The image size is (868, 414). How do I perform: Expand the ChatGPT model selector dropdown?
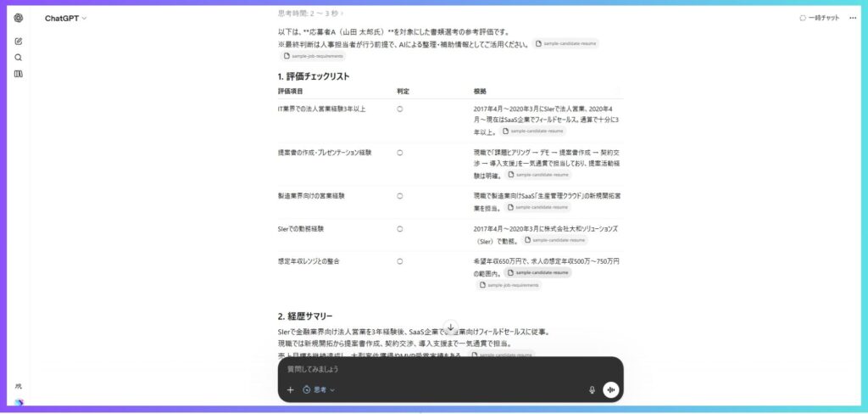click(x=65, y=18)
